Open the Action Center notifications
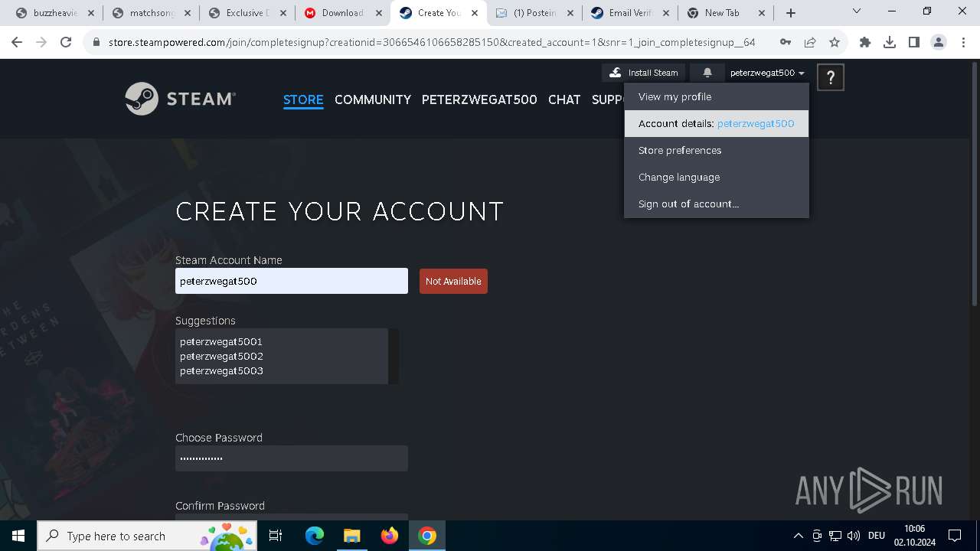The height and width of the screenshot is (551, 980). [x=955, y=536]
